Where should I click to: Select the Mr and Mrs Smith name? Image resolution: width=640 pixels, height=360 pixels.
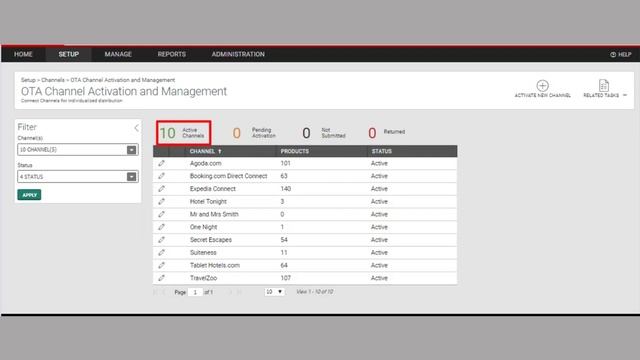pos(214,214)
